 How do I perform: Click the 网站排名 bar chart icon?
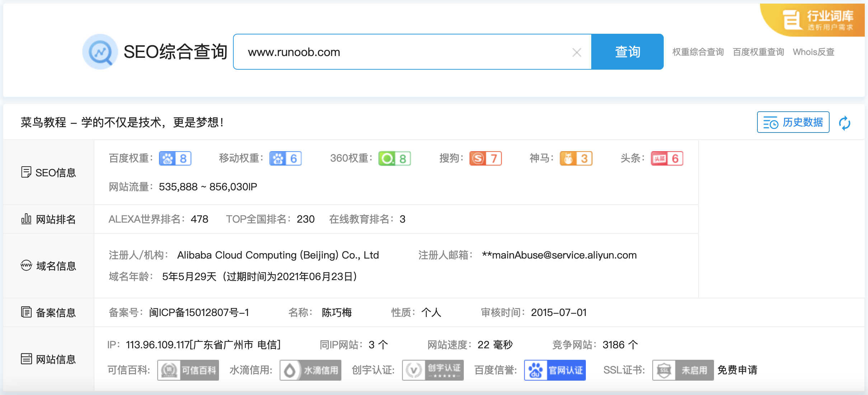coord(26,219)
